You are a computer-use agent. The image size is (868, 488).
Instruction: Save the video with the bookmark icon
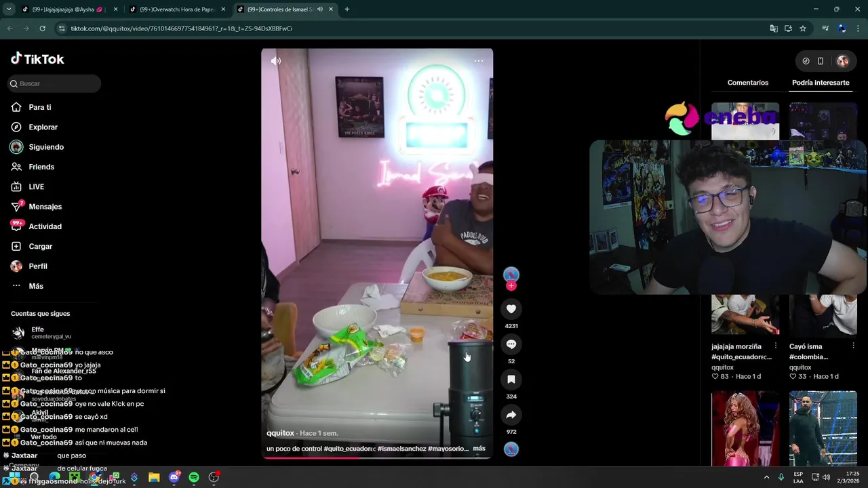pyautogui.click(x=511, y=380)
